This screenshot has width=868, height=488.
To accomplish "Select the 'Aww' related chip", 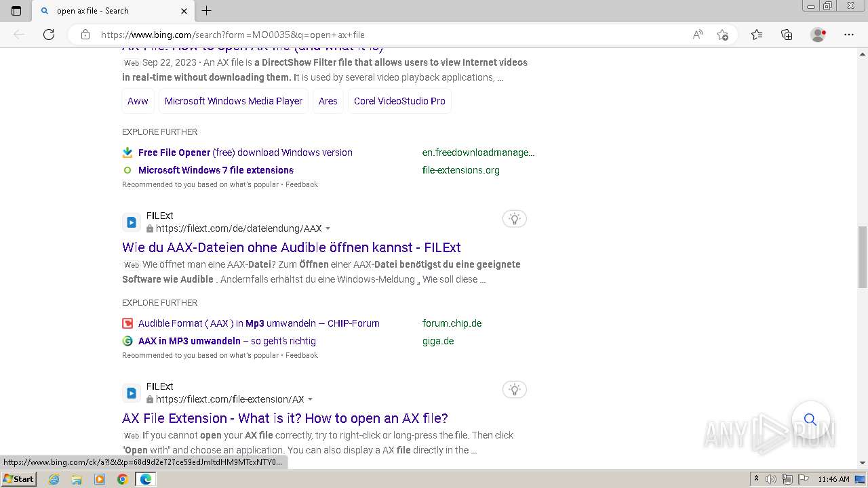I will [x=138, y=101].
